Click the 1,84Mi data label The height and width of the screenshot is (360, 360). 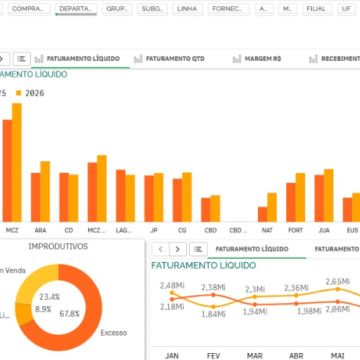coord(213,314)
